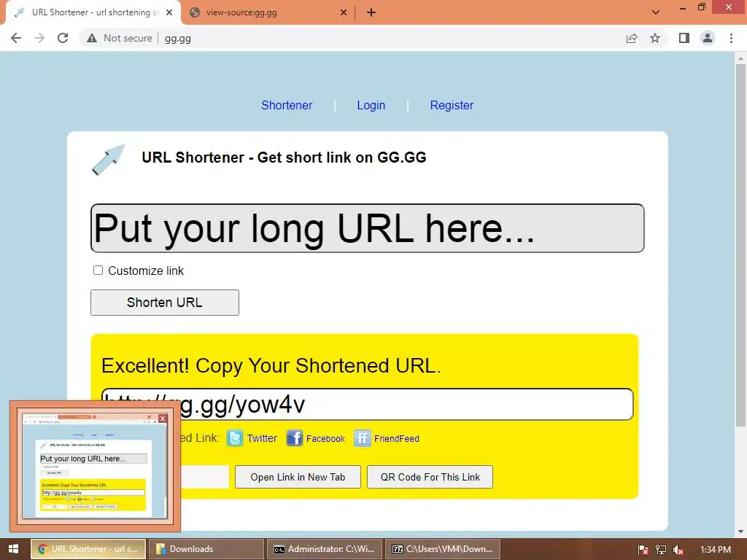Image resolution: width=747 pixels, height=560 pixels.
Task: Open the 7-Zip C:\Users\VM4 taskbar item
Action: (442, 549)
